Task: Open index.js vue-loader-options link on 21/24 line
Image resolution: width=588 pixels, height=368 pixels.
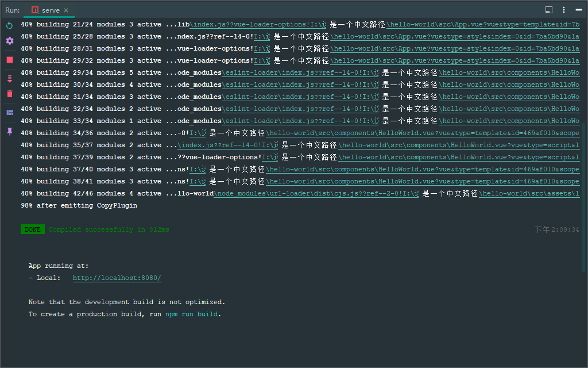Action: 258,24
